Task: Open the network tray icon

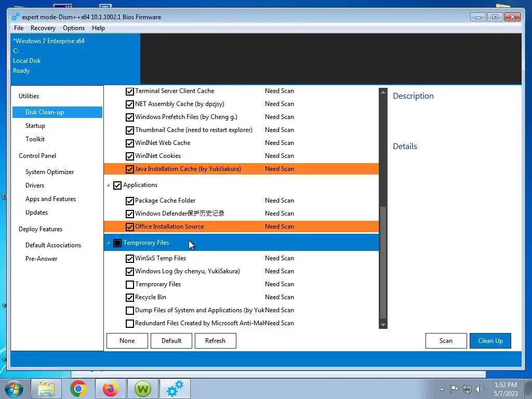Action: [467, 389]
